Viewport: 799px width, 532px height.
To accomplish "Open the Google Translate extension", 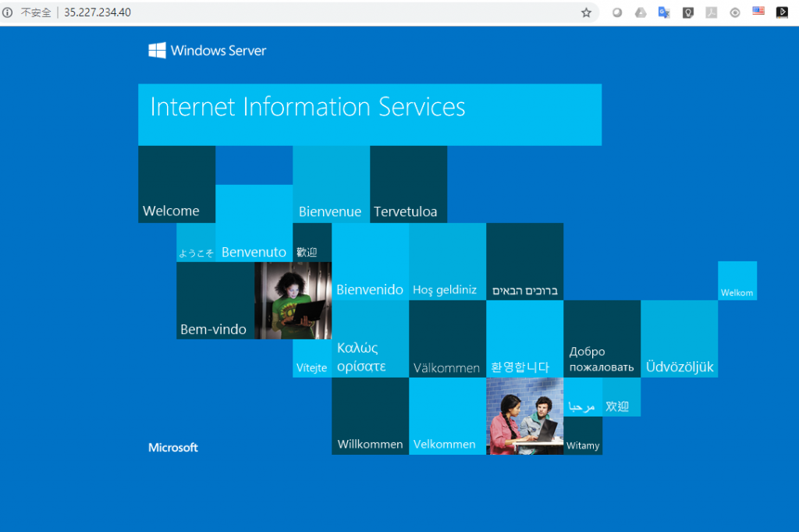I will tap(664, 12).
